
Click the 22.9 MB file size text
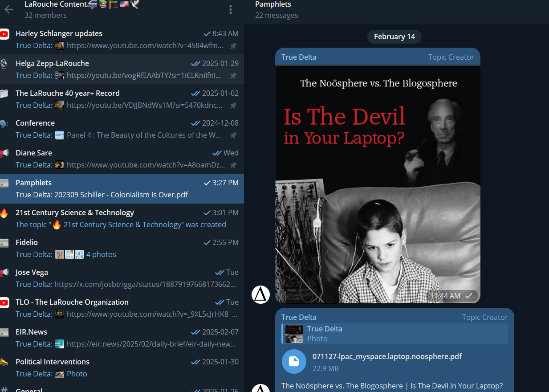click(x=325, y=368)
